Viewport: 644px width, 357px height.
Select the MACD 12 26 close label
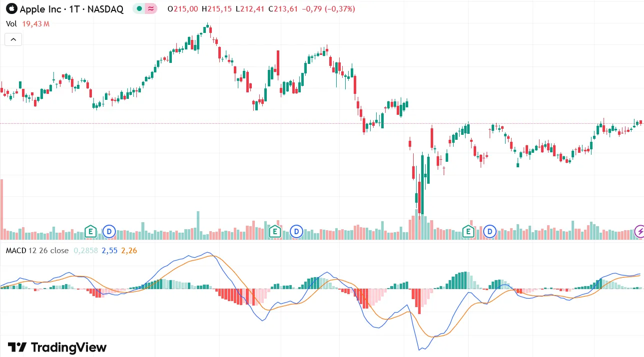[x=37, y=250]
